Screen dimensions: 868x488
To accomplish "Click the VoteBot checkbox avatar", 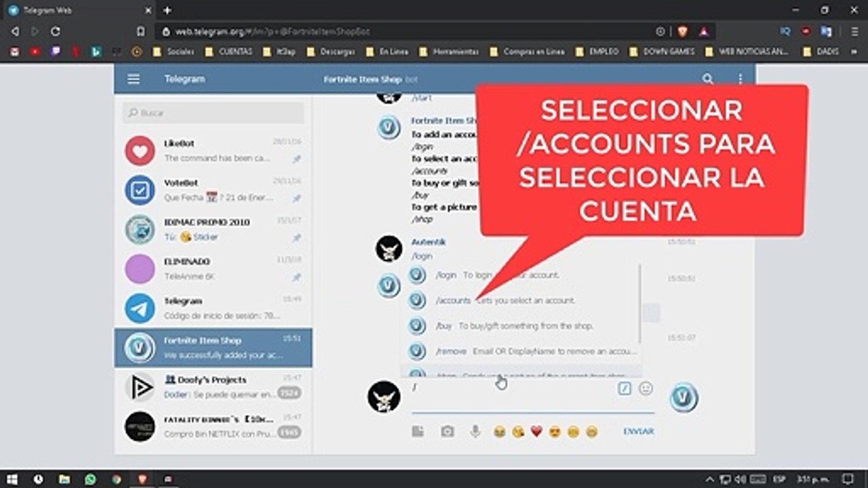I will [140, 190].
